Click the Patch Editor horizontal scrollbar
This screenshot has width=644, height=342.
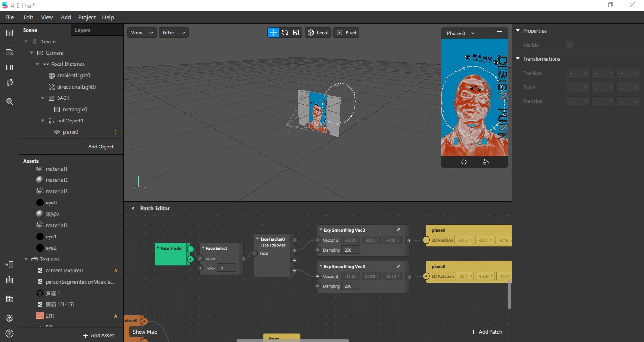[x=292, y=340]
